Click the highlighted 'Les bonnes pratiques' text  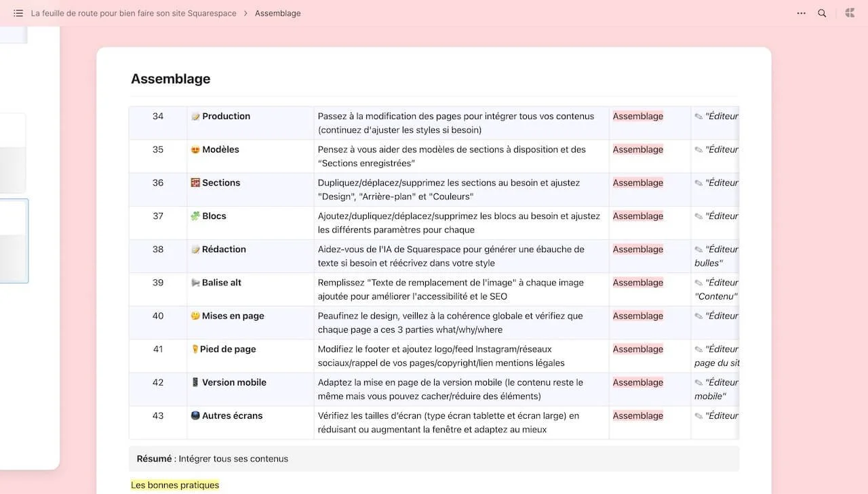[175, 485]
